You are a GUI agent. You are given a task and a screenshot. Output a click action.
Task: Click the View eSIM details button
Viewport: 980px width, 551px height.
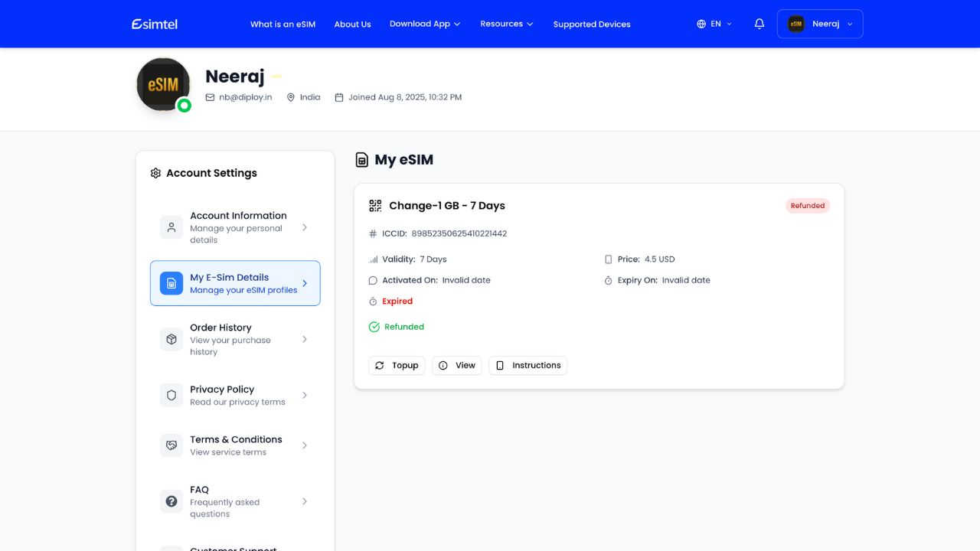tap(457, 365)
